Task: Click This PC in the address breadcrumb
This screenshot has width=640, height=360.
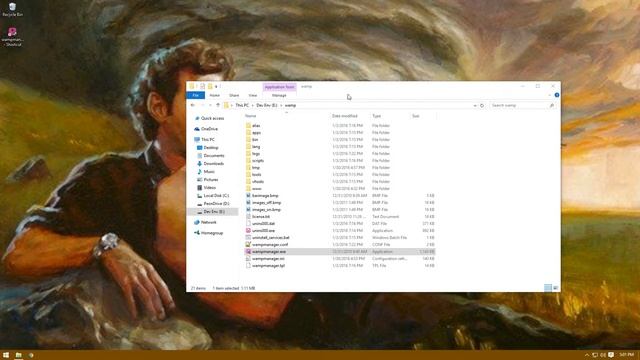Action: (x=242, y=105)
